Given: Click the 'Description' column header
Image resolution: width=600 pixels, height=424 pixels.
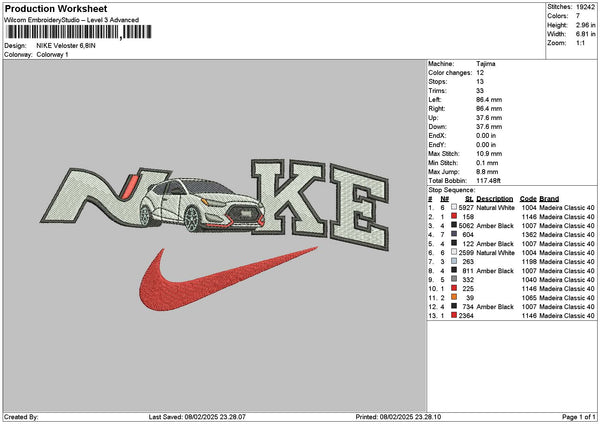Looking at the screenshot, I should (x=494, y=199).
